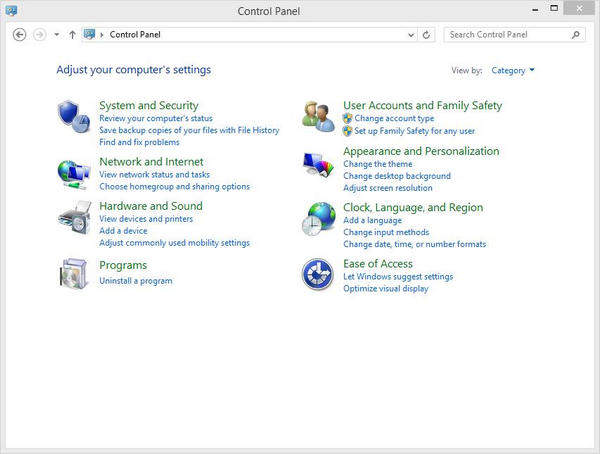Screen dimensions: 600x454
Task: Click Change date, time, or number formats
Action: pos(414,244)
